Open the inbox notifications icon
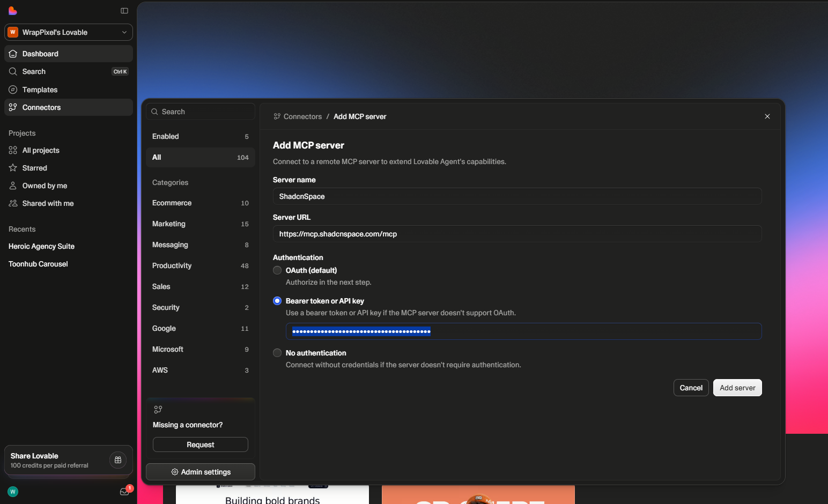The width and height of the screenshot is (828, 504). [124, 492]
